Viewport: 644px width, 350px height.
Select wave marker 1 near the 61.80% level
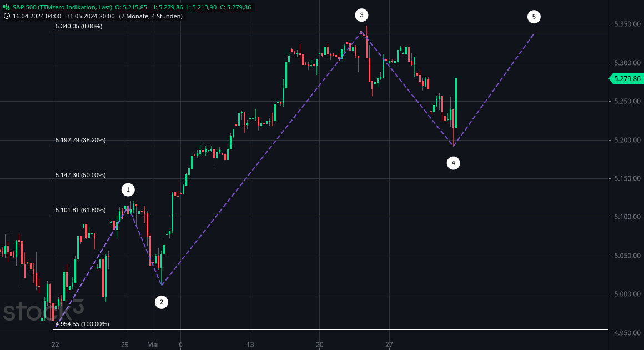(x=128, y=189)
